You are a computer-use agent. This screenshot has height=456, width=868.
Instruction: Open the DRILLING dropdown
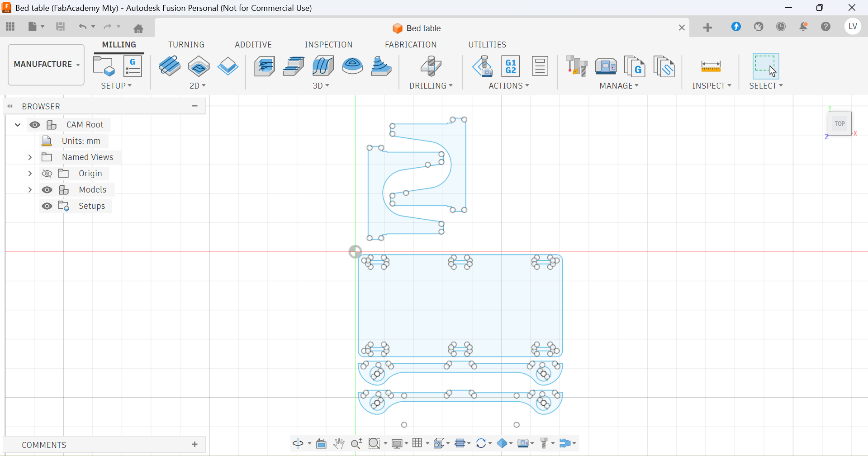coord(431,86)
